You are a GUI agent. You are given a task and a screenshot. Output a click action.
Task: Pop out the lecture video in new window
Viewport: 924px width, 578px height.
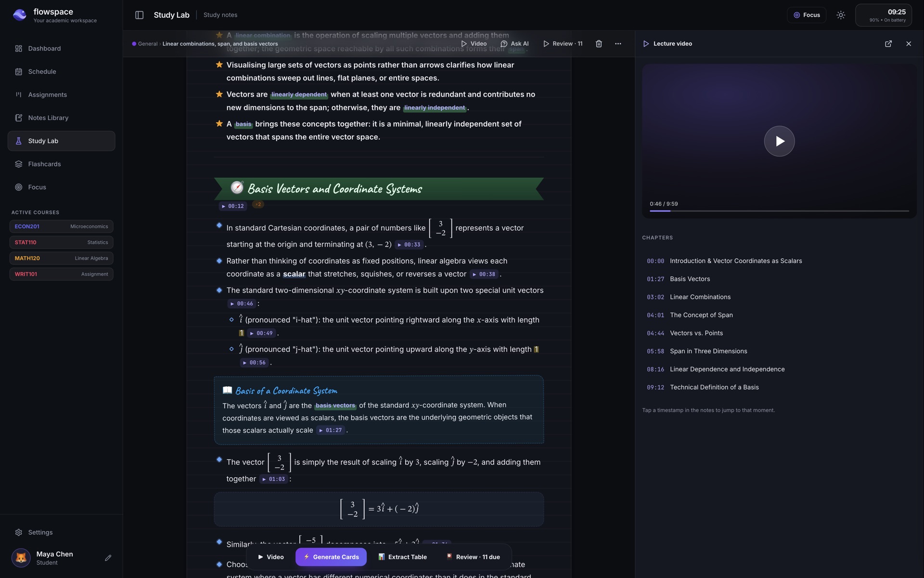coord(888,44)
